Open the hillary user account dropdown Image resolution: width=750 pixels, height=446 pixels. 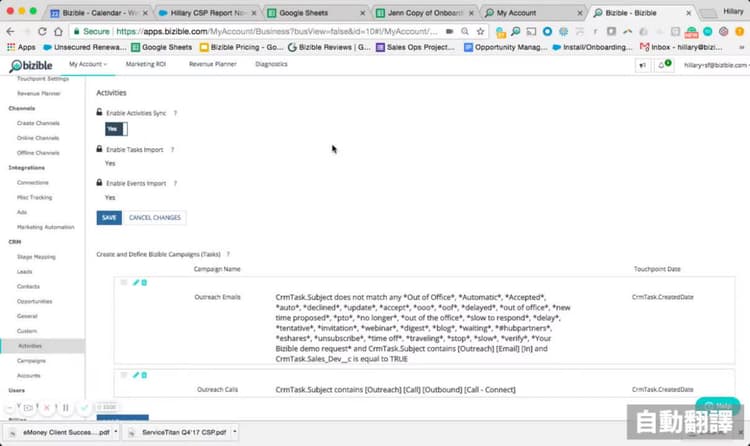(716, 65)
